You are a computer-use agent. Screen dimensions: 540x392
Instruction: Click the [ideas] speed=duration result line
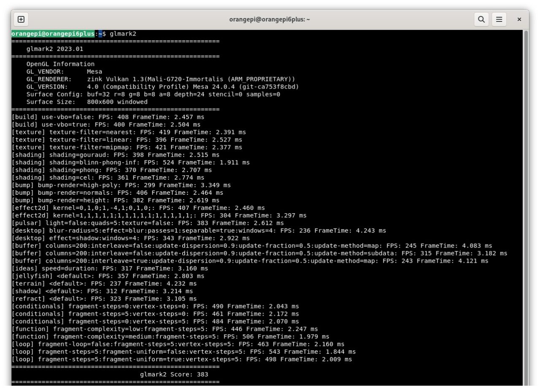tap(110, 268)
